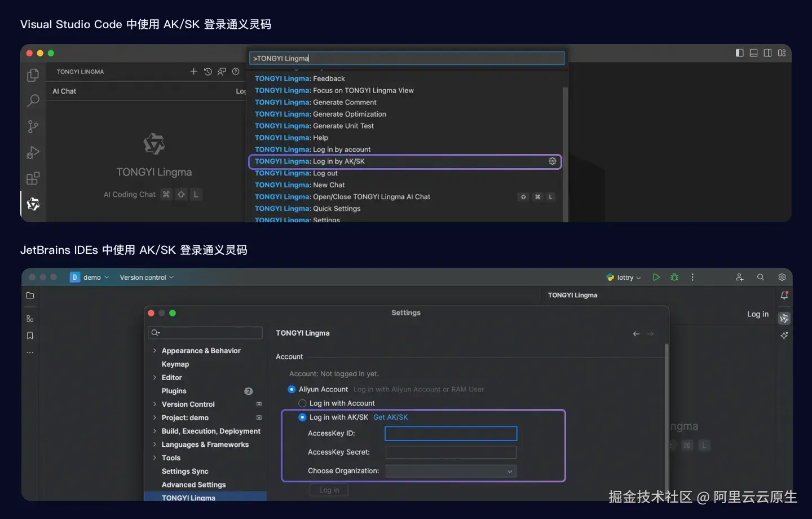
Task: Open Extensions icon in VS Code activity bar
Action: pyautogui.click(x=33, y=179)
